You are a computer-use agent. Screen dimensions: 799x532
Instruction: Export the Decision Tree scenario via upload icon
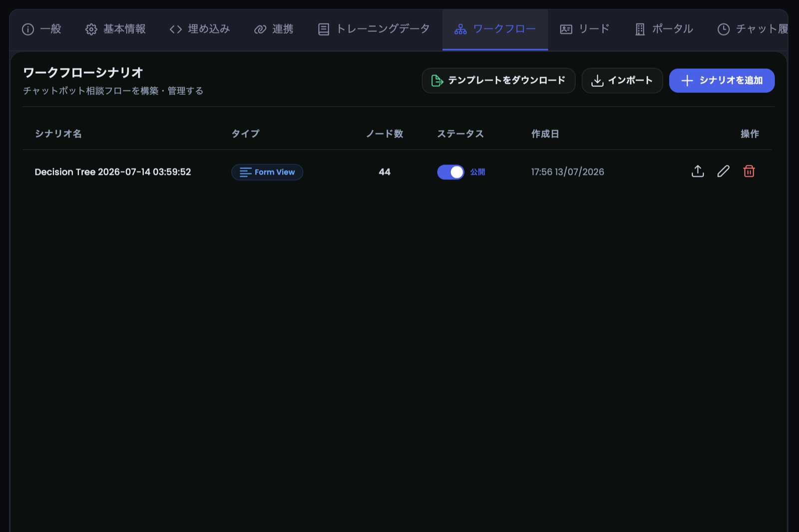(x=698, y=171)
